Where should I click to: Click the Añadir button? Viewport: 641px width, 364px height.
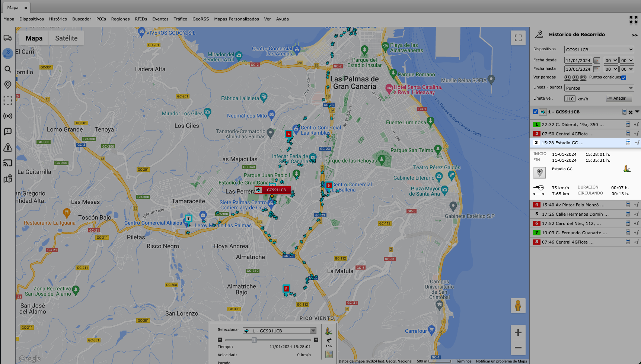[618, 98]
